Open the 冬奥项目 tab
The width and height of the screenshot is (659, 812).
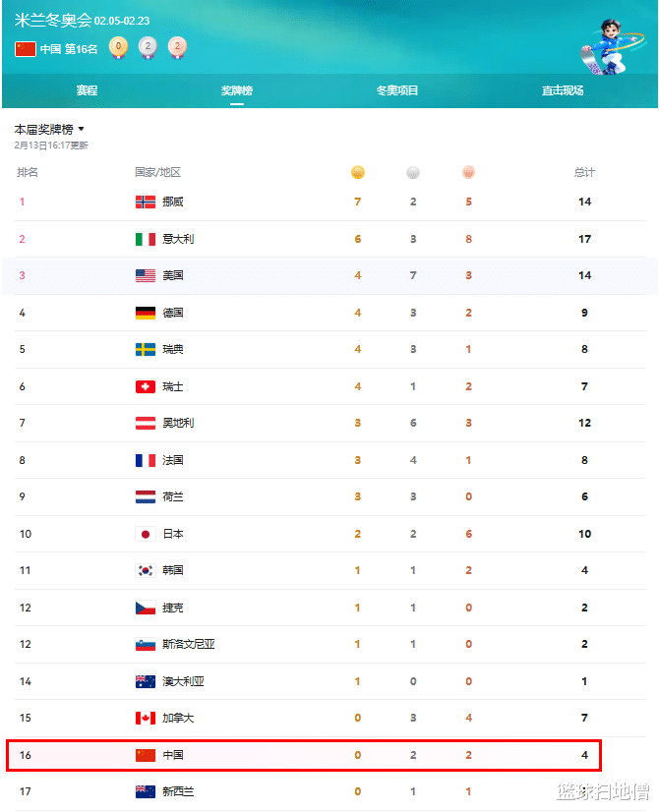coord(397,90)
